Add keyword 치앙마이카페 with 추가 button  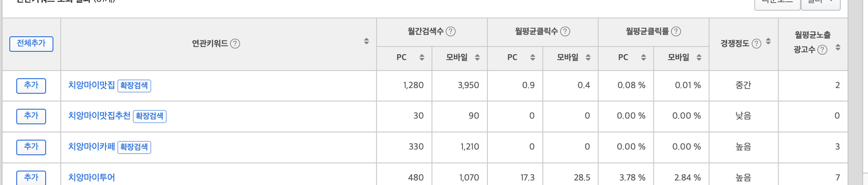(x=31, y=147)
